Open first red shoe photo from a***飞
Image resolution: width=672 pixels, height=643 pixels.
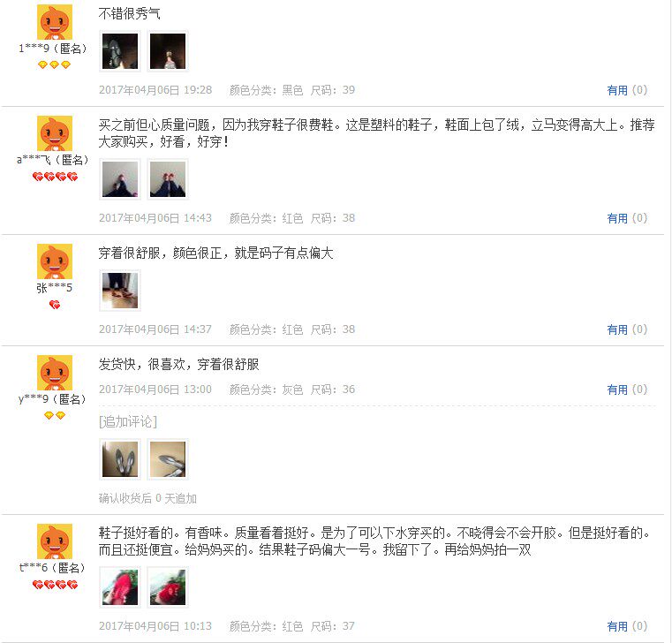120,179
